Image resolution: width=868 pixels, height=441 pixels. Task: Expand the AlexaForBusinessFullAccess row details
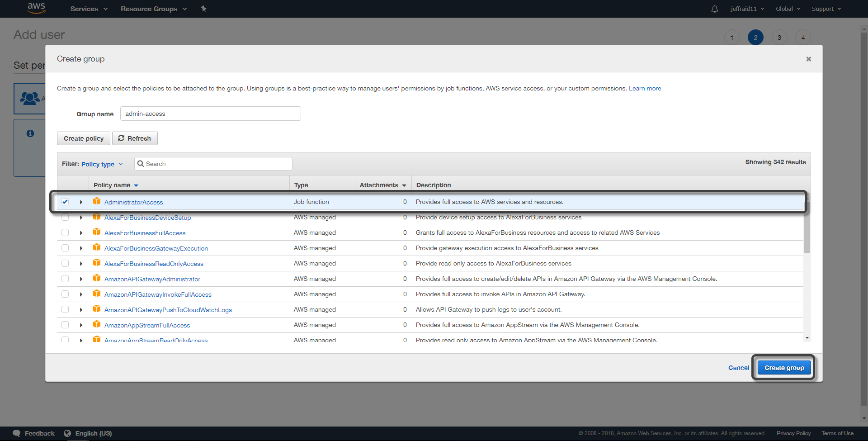click(81, 233)
